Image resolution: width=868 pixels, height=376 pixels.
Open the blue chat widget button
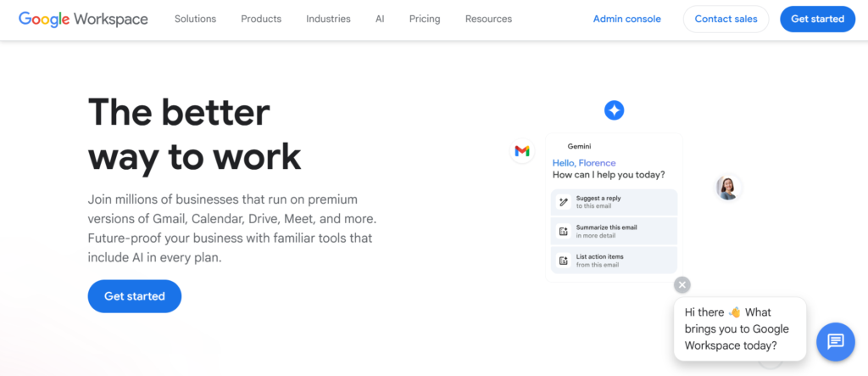click(835, 341)
